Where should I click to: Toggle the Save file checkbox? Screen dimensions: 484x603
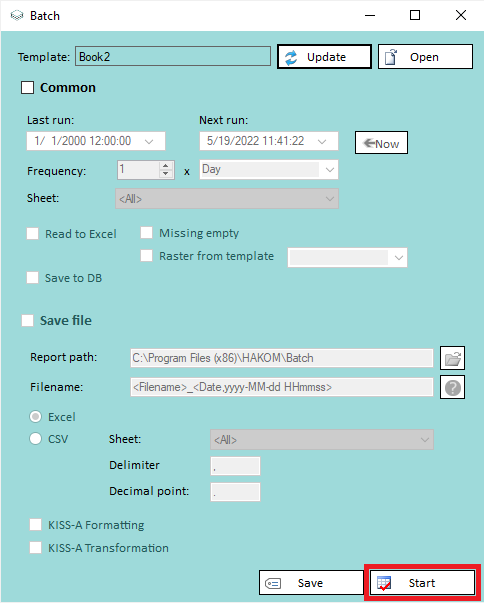[x=27, y=320]
